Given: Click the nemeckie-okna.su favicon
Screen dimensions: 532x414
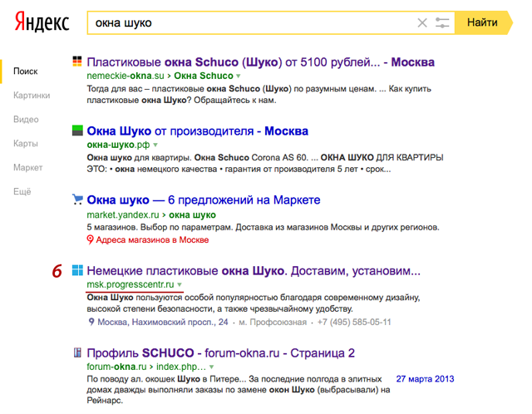Looking at the screenshot, I should (x=77, y=62).
